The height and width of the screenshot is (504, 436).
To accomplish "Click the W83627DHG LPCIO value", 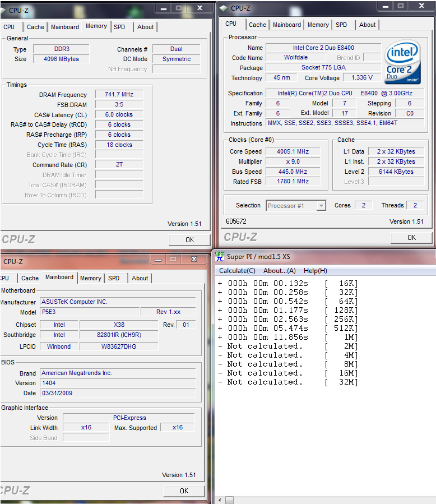I will click(119, 347).
